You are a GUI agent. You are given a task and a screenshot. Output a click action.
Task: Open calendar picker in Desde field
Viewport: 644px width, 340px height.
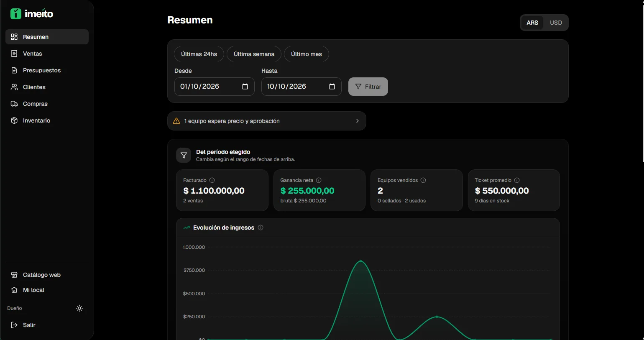tap(245, 87)
